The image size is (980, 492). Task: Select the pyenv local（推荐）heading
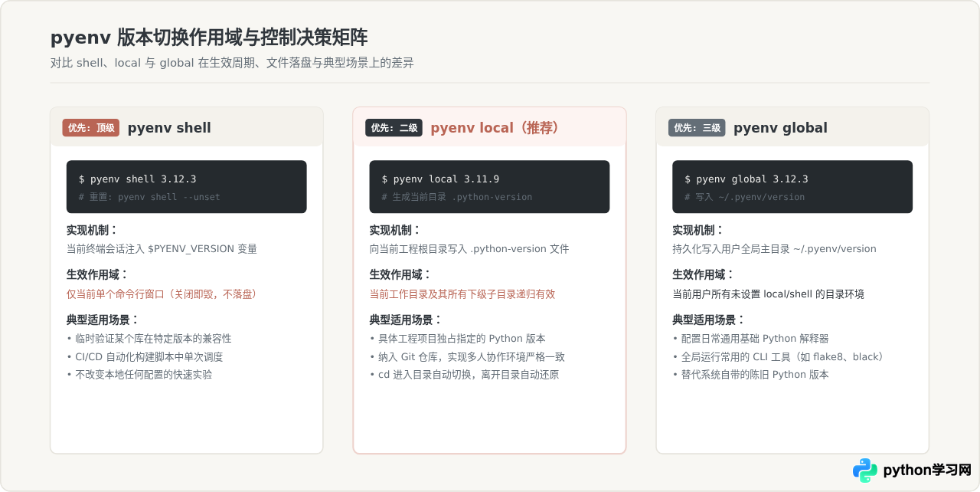(x=495, y=128)
